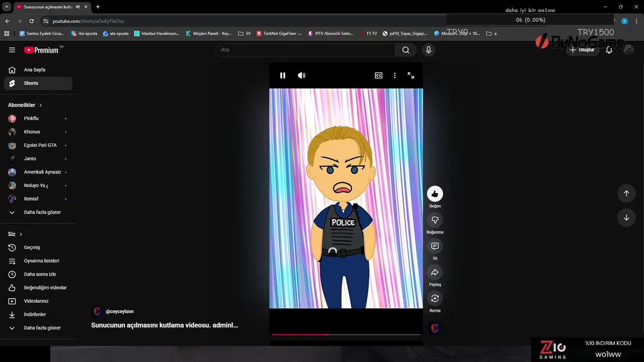Open the F1 TV bookmark
644x362 pixels.
click(368, 34)
